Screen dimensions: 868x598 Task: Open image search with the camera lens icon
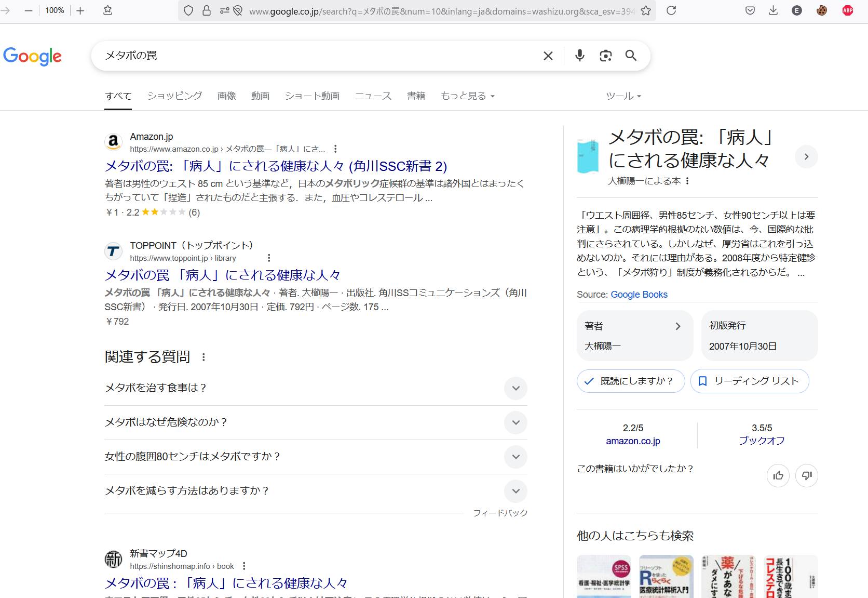point(605,56)
